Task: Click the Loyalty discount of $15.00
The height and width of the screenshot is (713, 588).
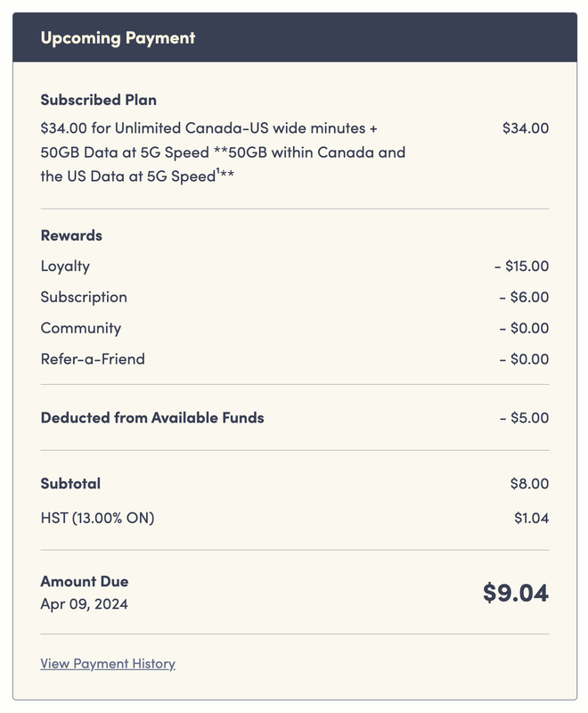Action: [x=522, y=266]
